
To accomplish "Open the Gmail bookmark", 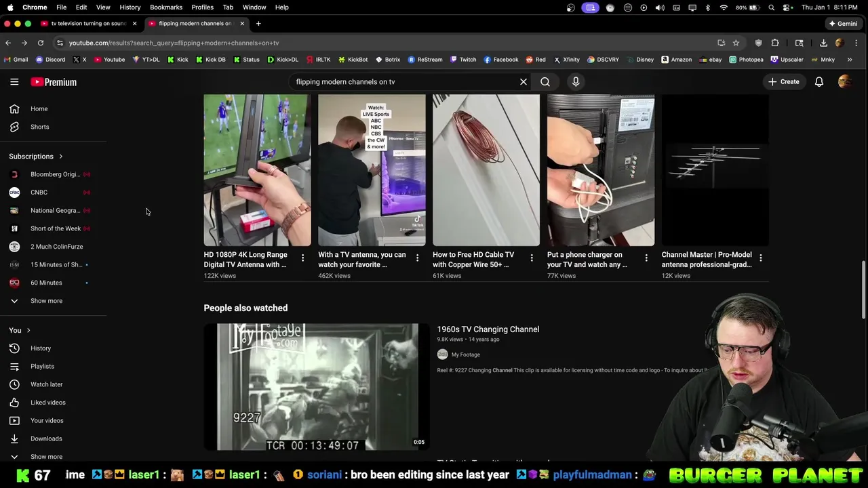I will (x=16, y=60).
